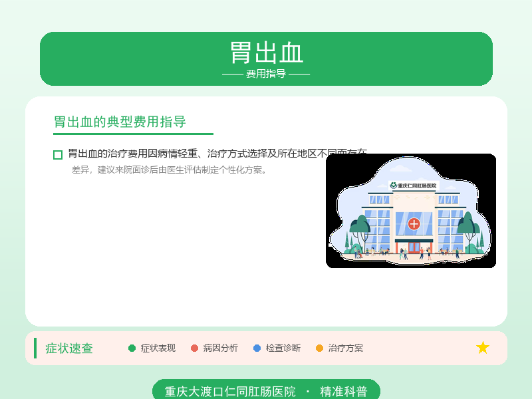Viewport: 532px width, 399px height.
Task: Select the green dot beside 症状表现
Action: pyautogui.click(x=132, y=348)
